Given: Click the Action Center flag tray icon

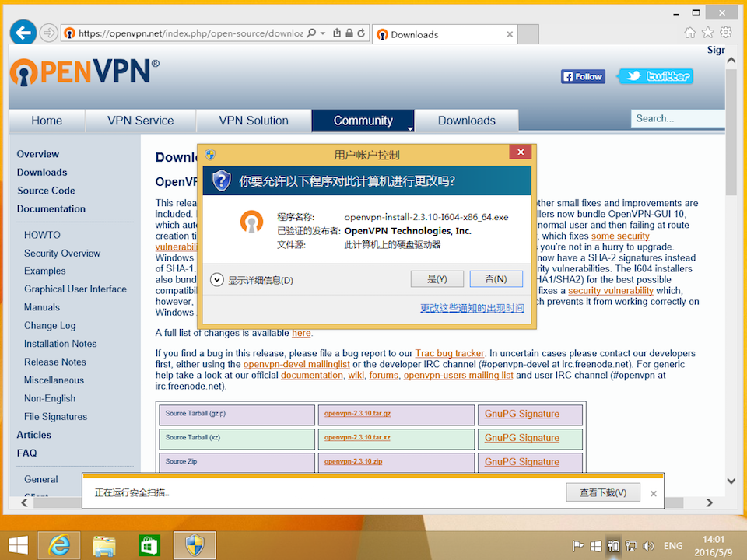Looking at the screenshot, I should pyautogui.click(x=578, y=546).
